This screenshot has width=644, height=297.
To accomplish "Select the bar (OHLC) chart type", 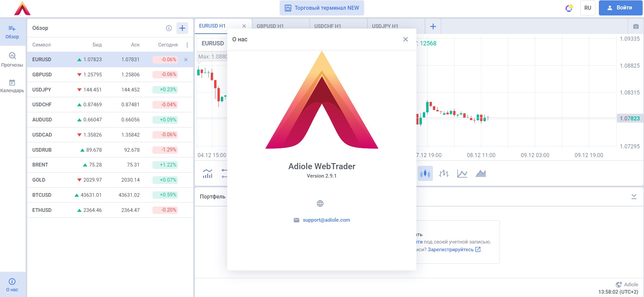I will click(x=444, y=174).
